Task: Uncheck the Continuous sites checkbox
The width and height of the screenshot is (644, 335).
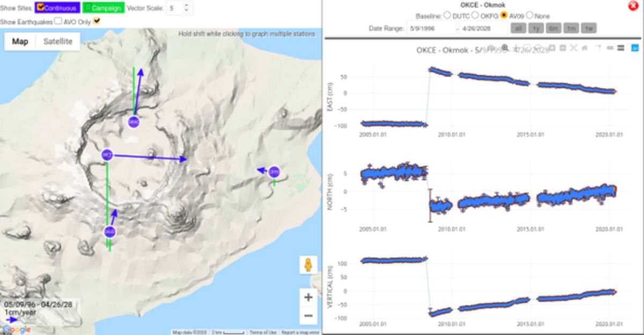Action: (x=41, y=8)
